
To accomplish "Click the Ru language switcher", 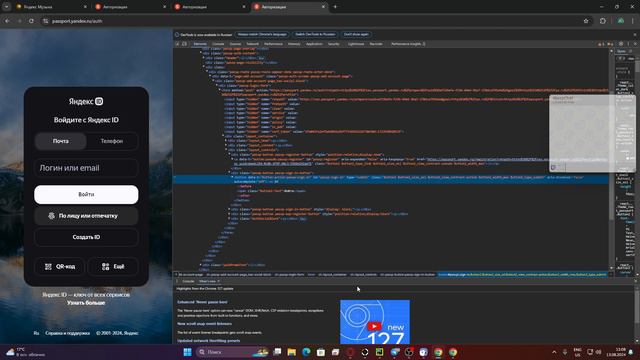I will 36,333.
